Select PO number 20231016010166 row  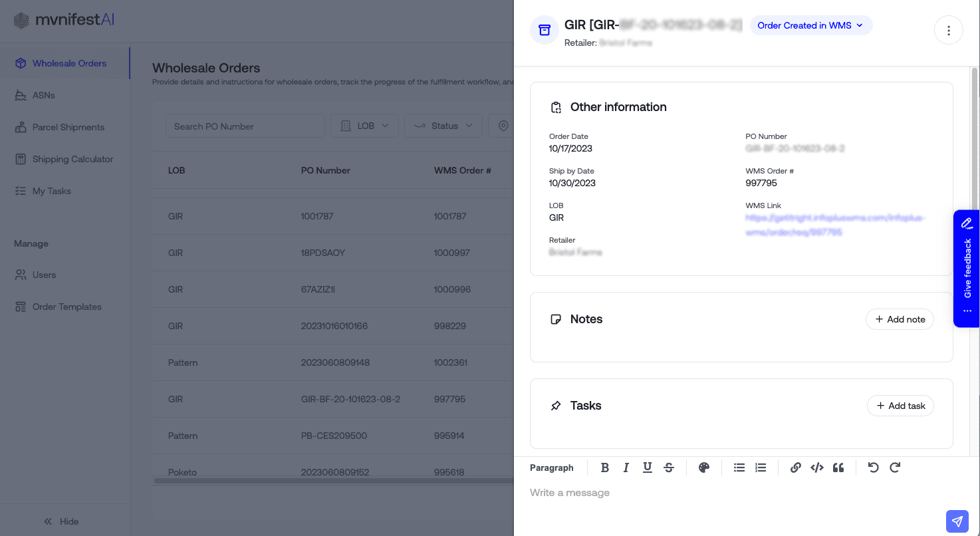pyautogui.click(x=333, y=326)
